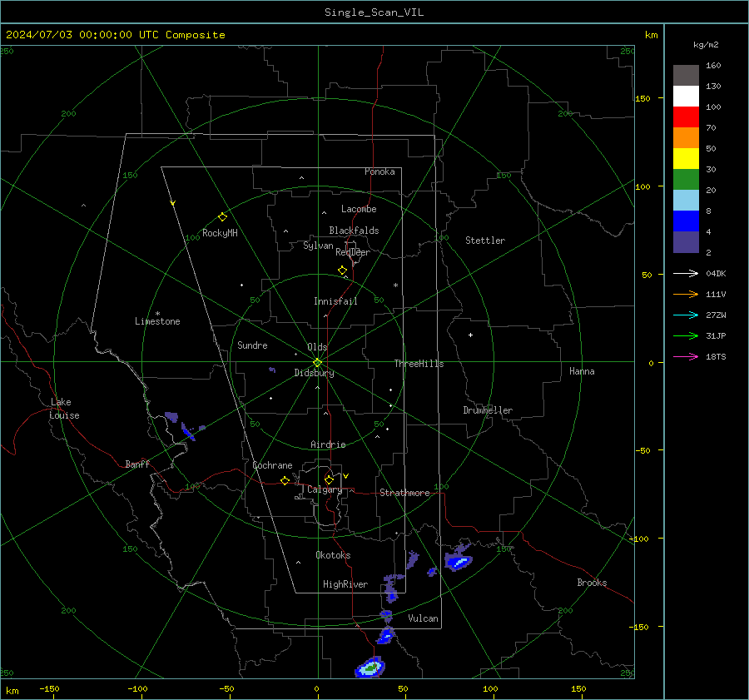This screenshot has height=700, width=749.
Task: Click the Lacombe town label
Action: 359,209
